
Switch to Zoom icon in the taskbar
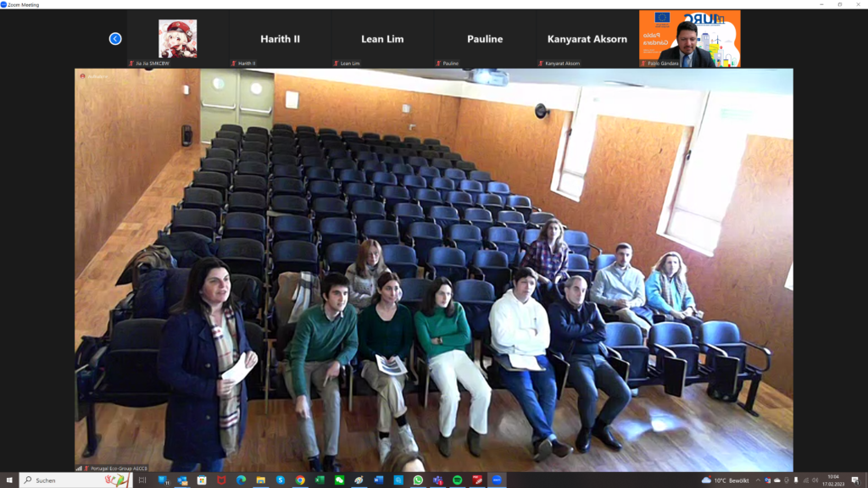tap(497, 480)
